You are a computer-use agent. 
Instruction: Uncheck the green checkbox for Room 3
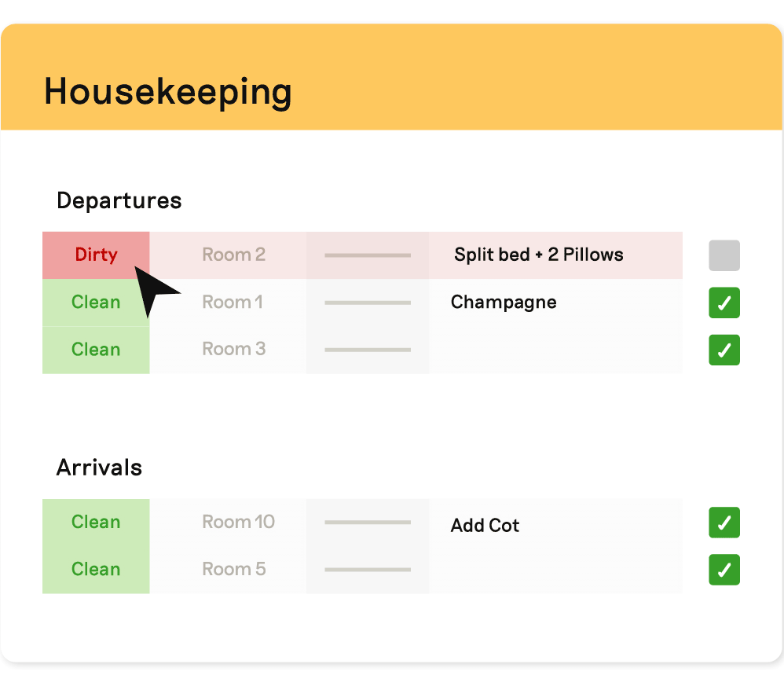[x=724, y=350]
